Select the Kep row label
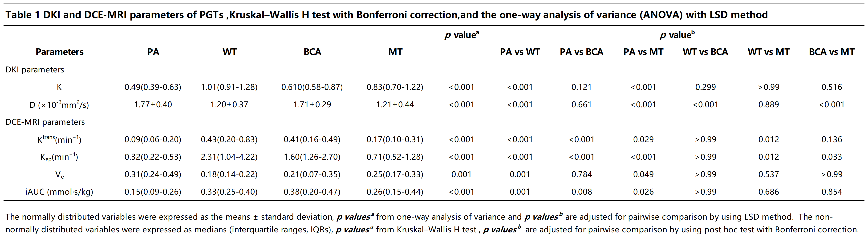868x238 pixels. click(x=59, y=157)
